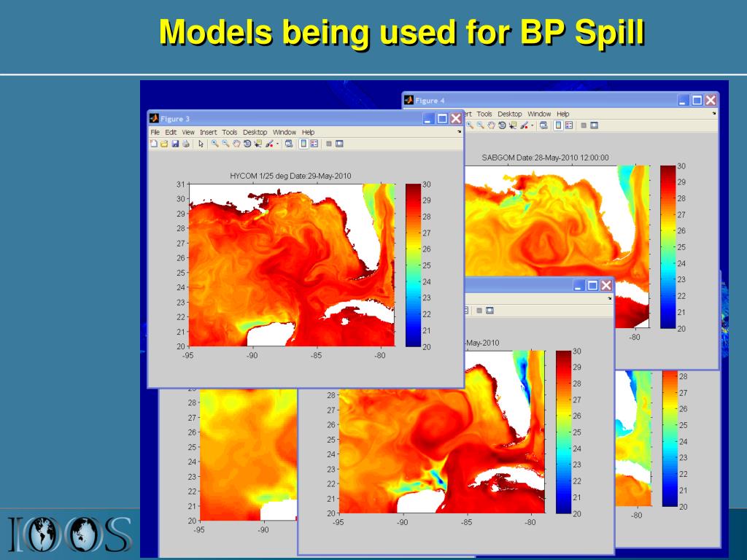Click MATLAB logo icon in Figure 4 title bar

[x=409, y=101]
